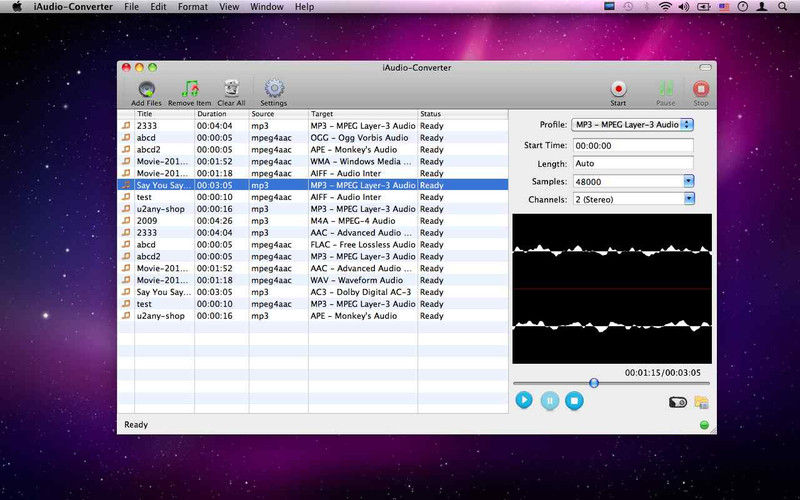
Task: Open the Settings gear icon
Action: 274,89
